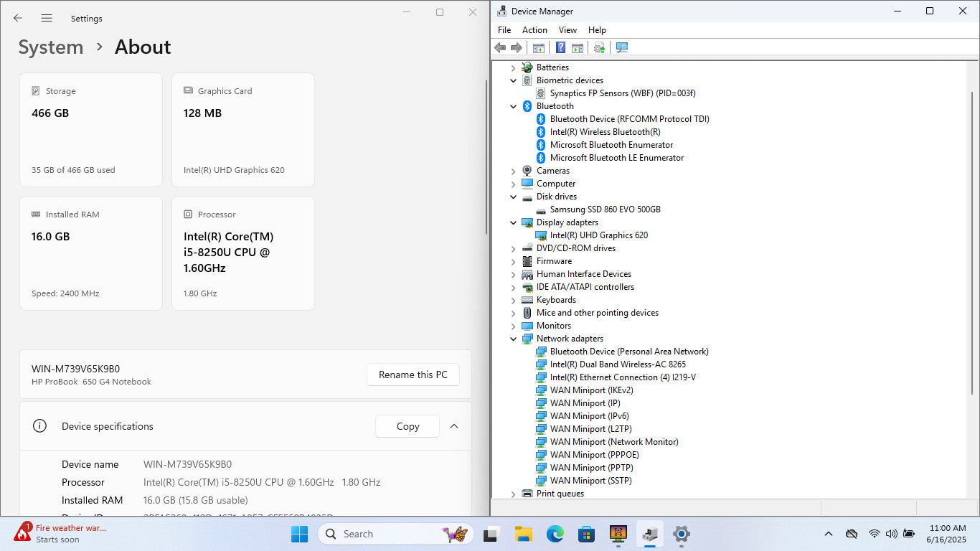
Task: Open the Graphics Card card in Settings
Action: (x=243, y=130)
